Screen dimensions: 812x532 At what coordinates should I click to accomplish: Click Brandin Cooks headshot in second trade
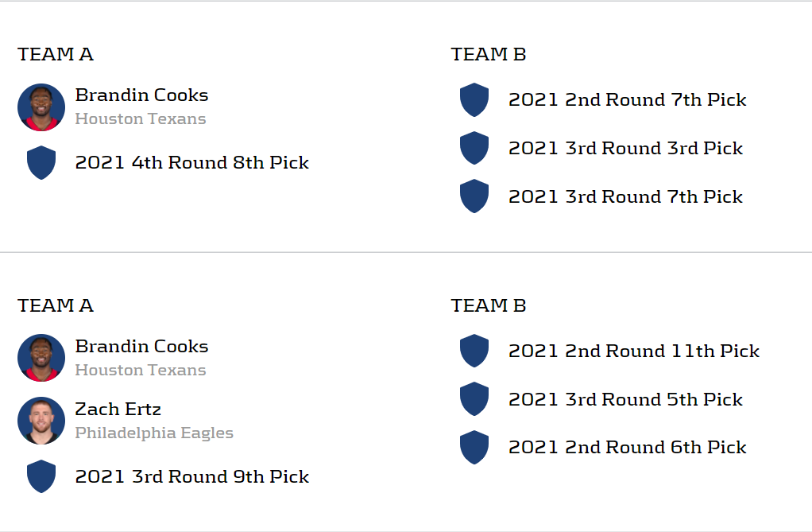click(x=41, y=358)
